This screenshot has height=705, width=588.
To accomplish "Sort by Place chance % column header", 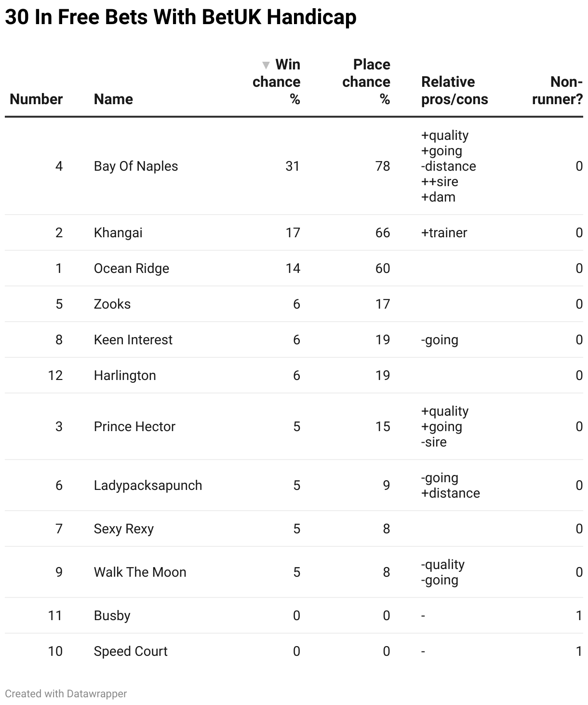I will point(366,82).
